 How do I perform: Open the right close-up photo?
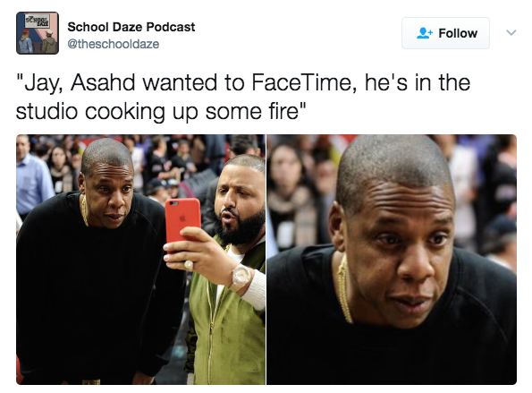point(392,260)
